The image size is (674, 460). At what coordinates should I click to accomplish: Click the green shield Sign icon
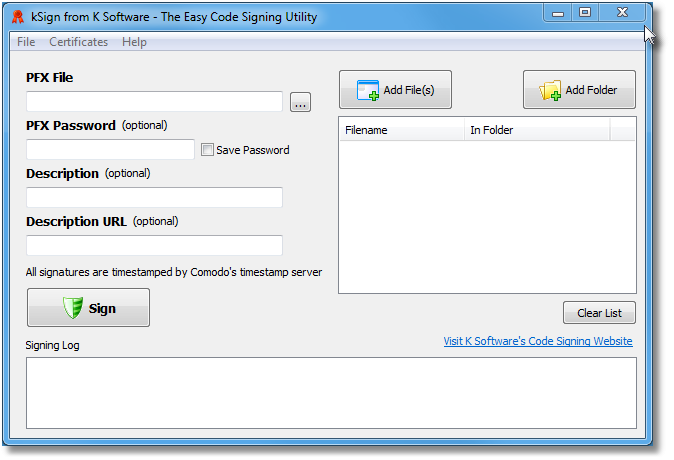(73, 308)
